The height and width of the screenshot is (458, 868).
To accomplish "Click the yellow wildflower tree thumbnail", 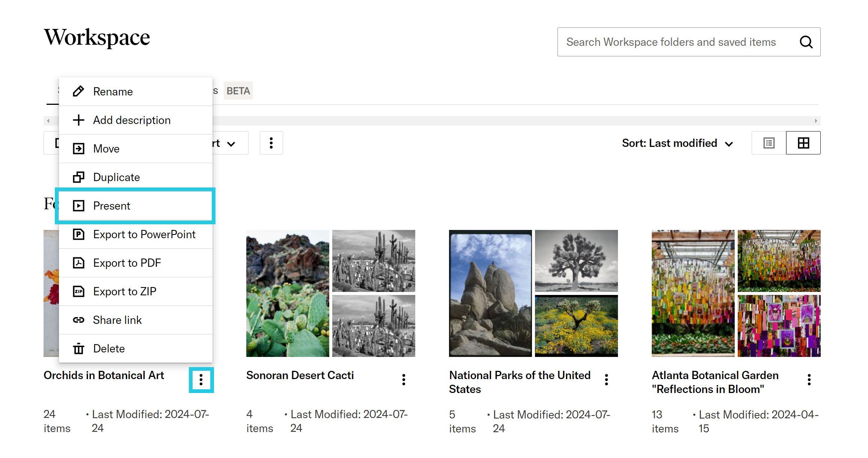I will tap(576, 326).
